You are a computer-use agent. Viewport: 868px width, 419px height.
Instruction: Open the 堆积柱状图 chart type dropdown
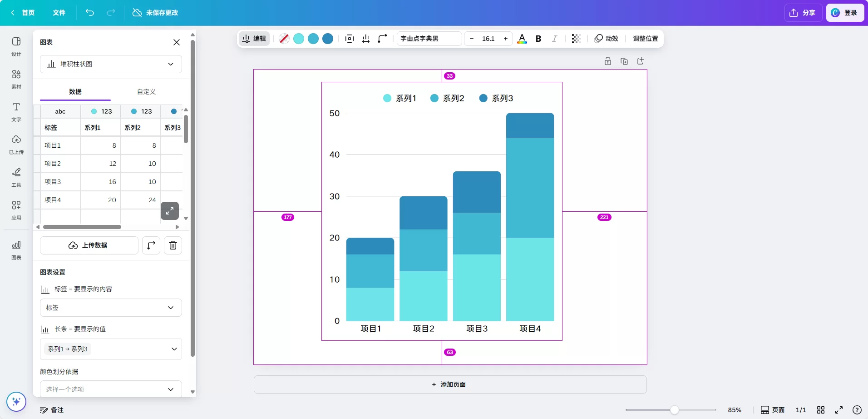click(111, 64)
